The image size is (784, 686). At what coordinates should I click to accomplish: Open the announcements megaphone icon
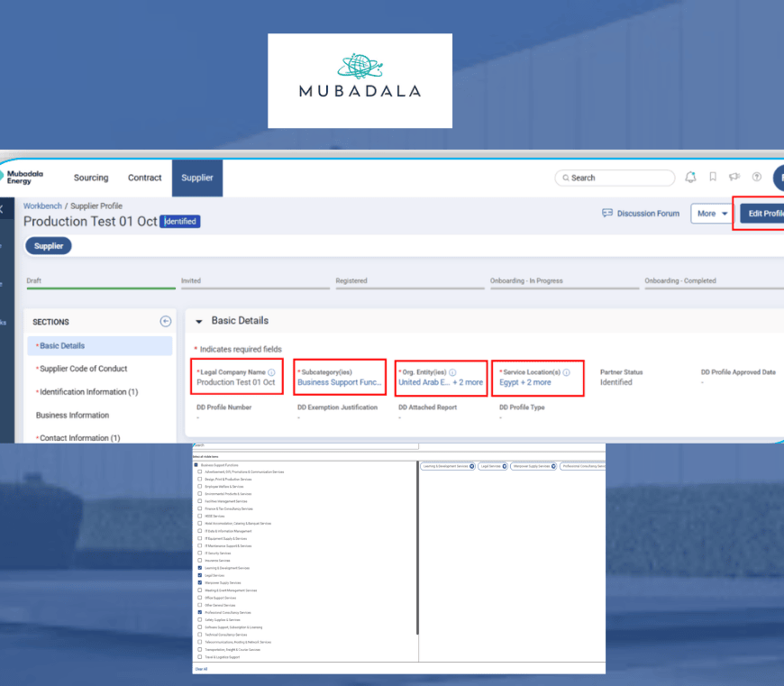point(734,177)
